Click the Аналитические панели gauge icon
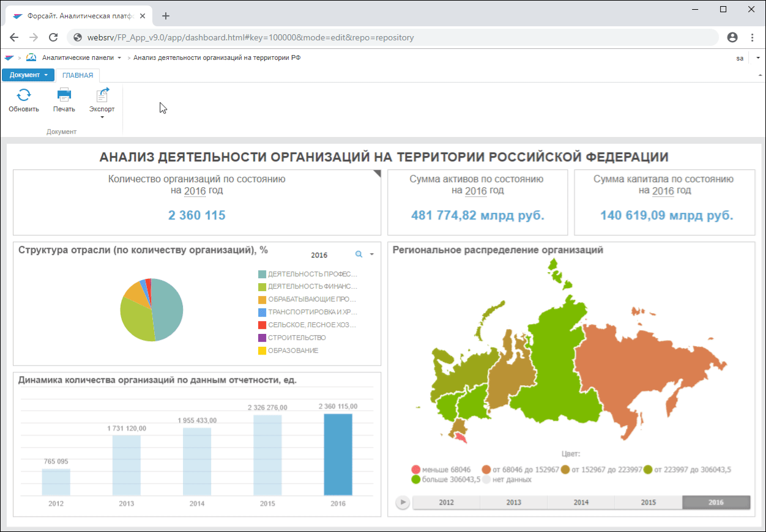The height and width of the screenshot is (532, 766). pyautogui.click(x=31, y=57)
